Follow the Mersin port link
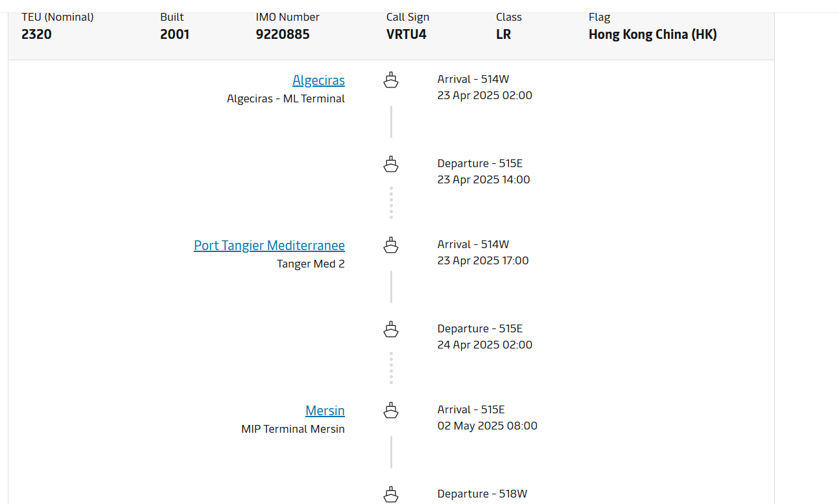839x504 pixels. (x=325, y=411)
